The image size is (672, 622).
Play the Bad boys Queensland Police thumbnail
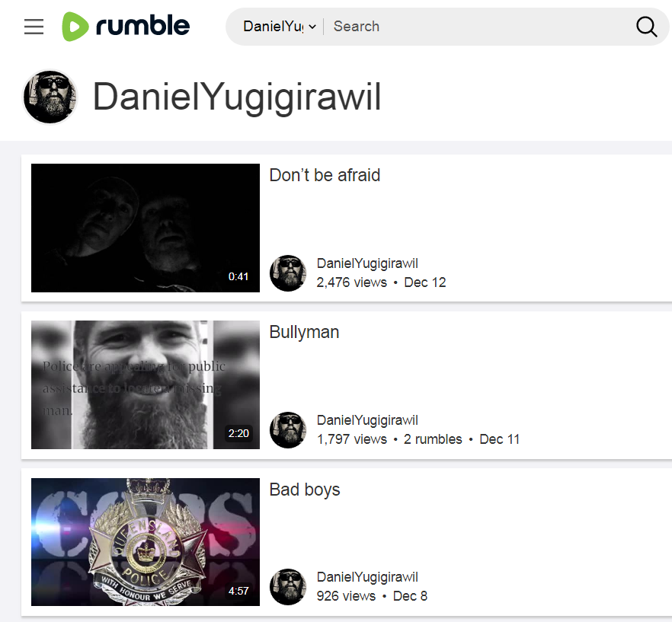tap(146, 542)
